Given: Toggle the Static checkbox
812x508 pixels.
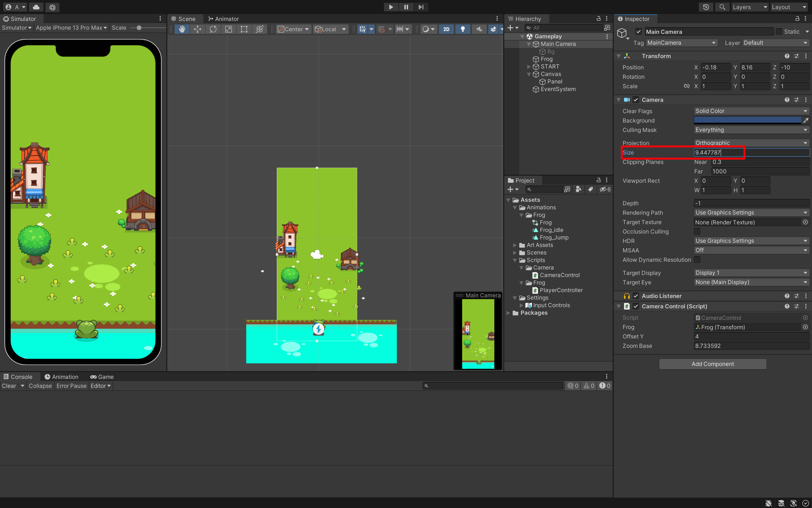Looking at the screenshot, I should [779, 32].
